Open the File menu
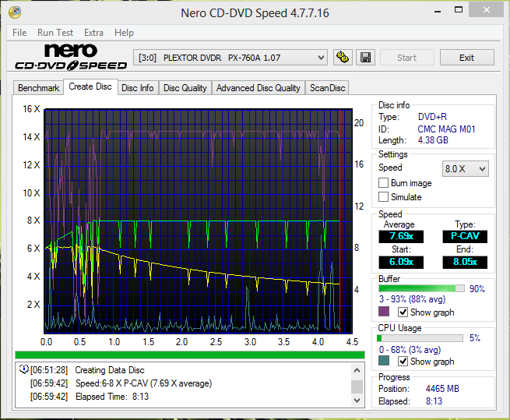 point(19,33)
